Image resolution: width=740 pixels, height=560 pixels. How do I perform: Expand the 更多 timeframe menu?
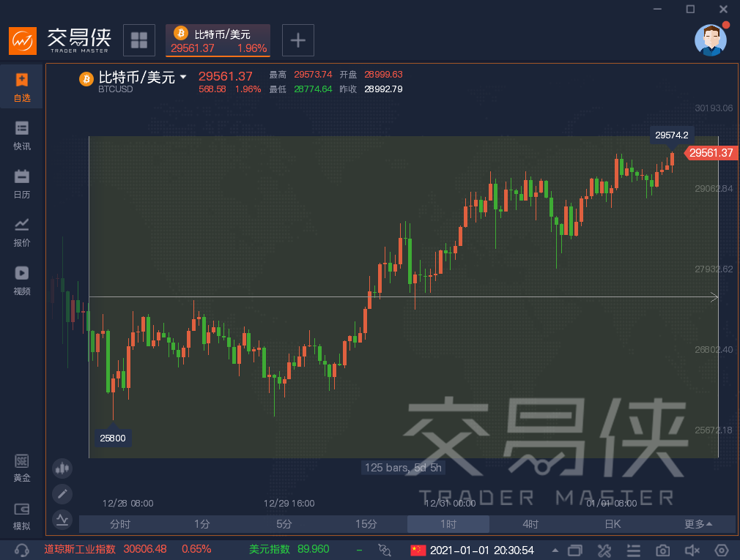698,524
